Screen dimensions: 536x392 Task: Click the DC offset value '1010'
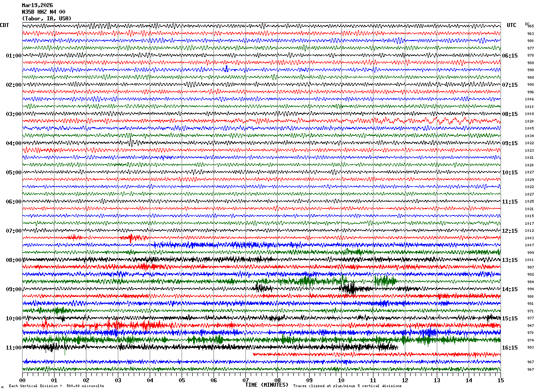pyautogui.click(x=529, y=107)
